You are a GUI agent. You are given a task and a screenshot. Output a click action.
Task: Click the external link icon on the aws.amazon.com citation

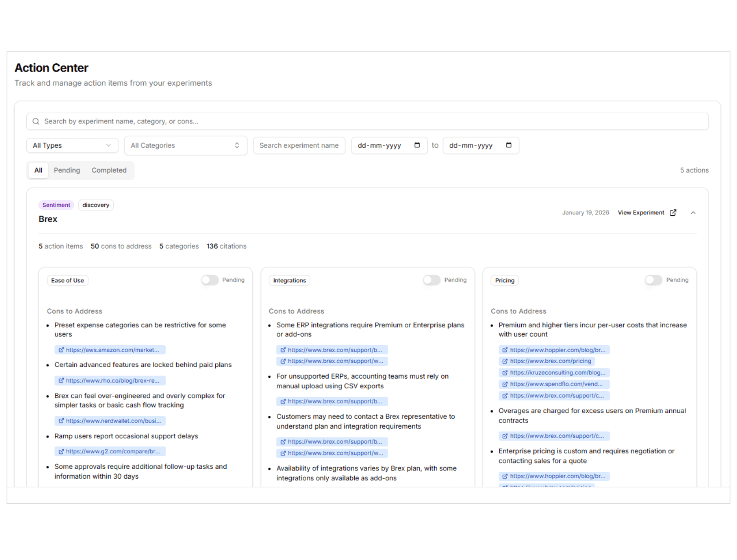coord(61,350)
